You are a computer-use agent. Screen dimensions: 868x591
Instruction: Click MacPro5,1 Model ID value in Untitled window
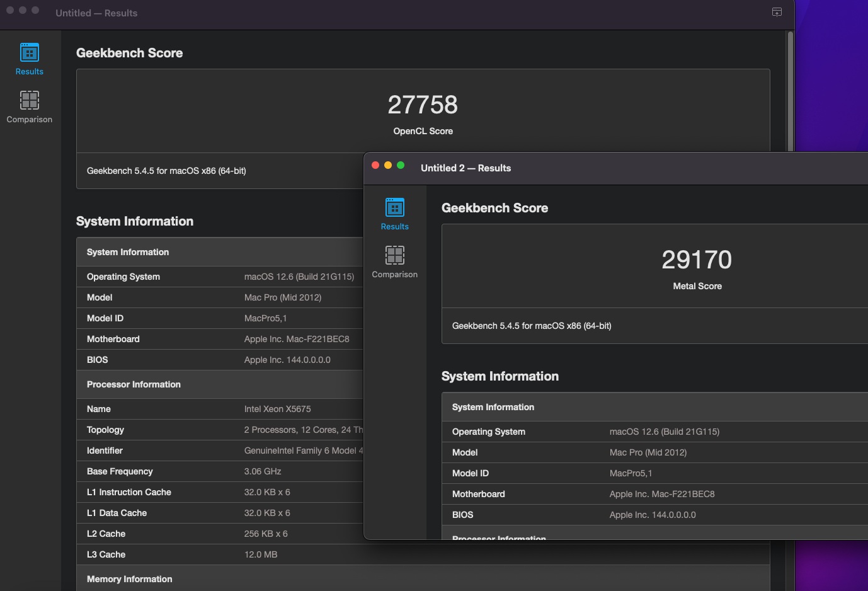265,318
